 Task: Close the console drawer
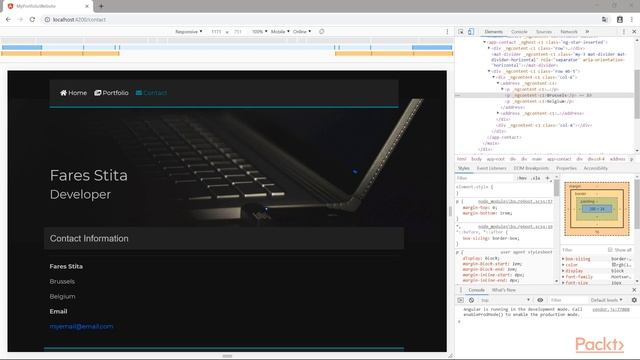[634, 290]
